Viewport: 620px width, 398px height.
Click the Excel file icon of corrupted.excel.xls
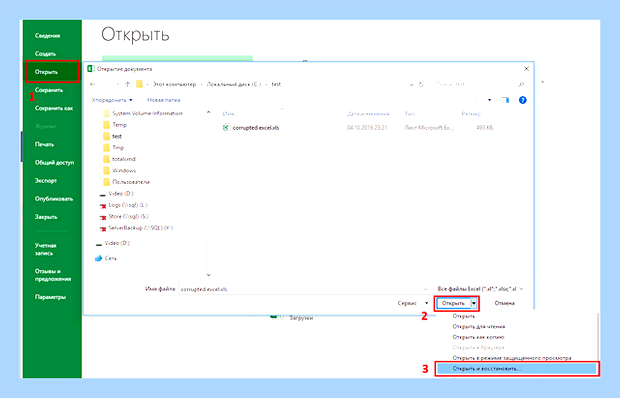(226, 128)
